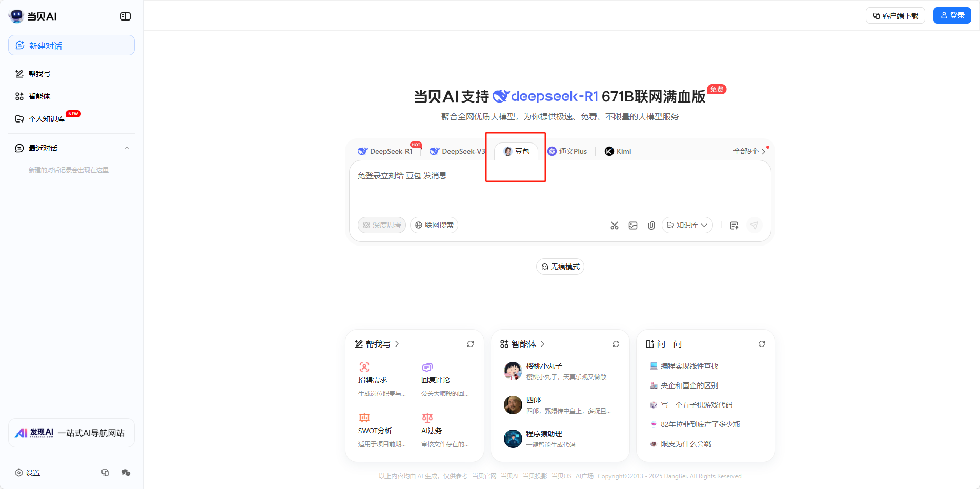Click the 当贝AI logo

click(x=33, y=16)
